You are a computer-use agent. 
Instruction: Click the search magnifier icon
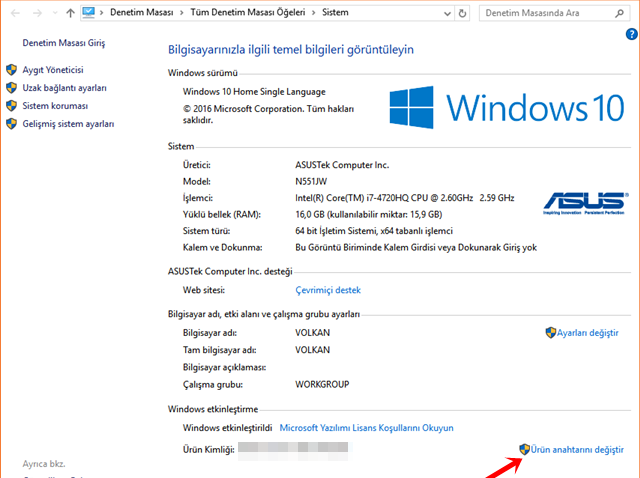[619, 13]
